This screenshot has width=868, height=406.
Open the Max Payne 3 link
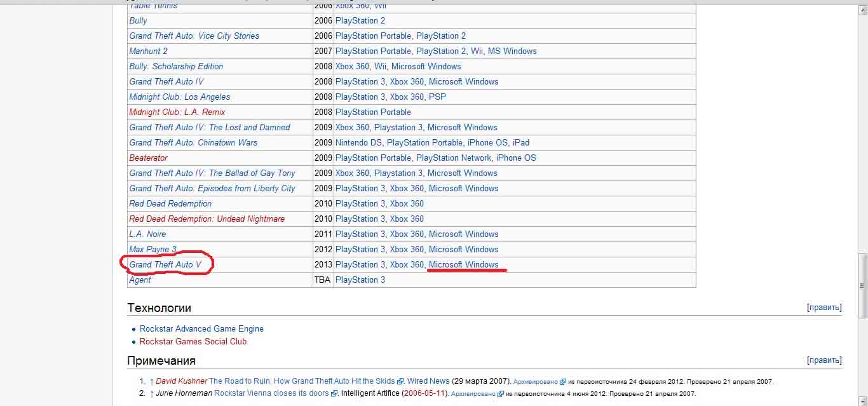click(153, 249)
